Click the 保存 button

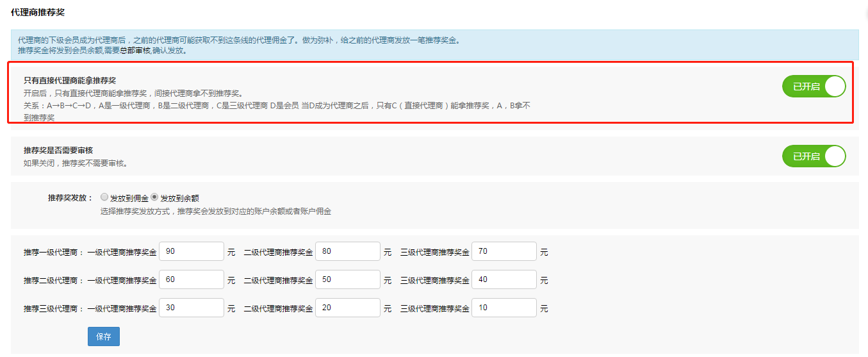[x=104, y=336]
